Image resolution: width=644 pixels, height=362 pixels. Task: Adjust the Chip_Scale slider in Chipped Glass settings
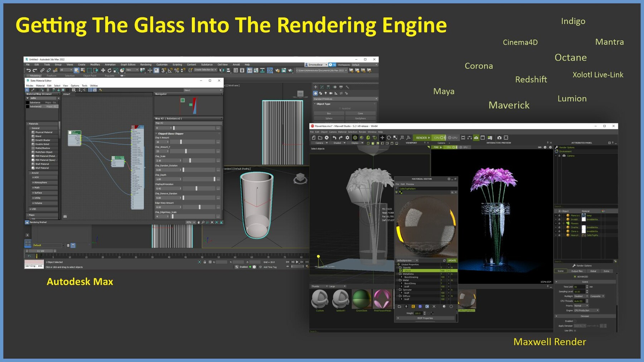point(189,160)
